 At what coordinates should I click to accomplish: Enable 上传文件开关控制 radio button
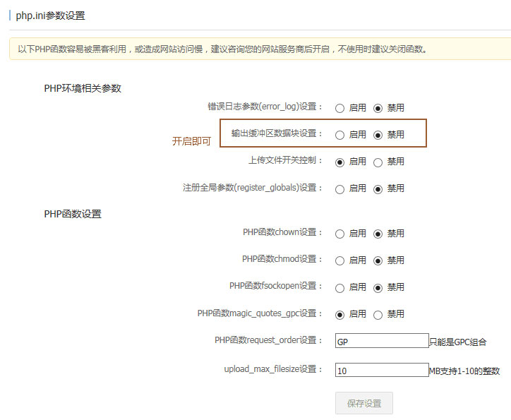tap(339, 162)
